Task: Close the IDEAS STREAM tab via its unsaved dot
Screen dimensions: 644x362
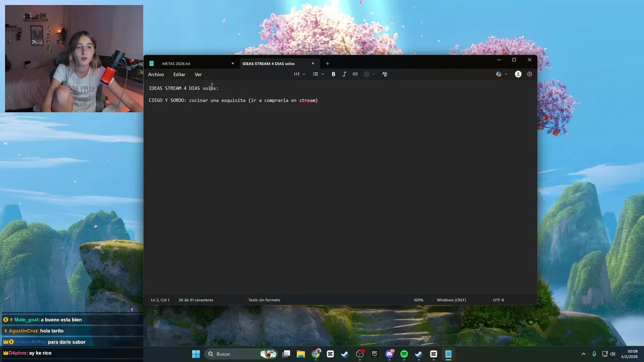Action: click(x=312, y=63)
